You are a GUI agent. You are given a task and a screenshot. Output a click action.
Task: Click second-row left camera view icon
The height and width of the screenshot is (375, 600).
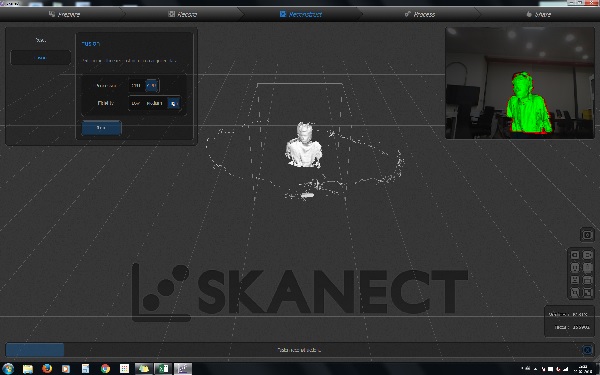(575, 267)
